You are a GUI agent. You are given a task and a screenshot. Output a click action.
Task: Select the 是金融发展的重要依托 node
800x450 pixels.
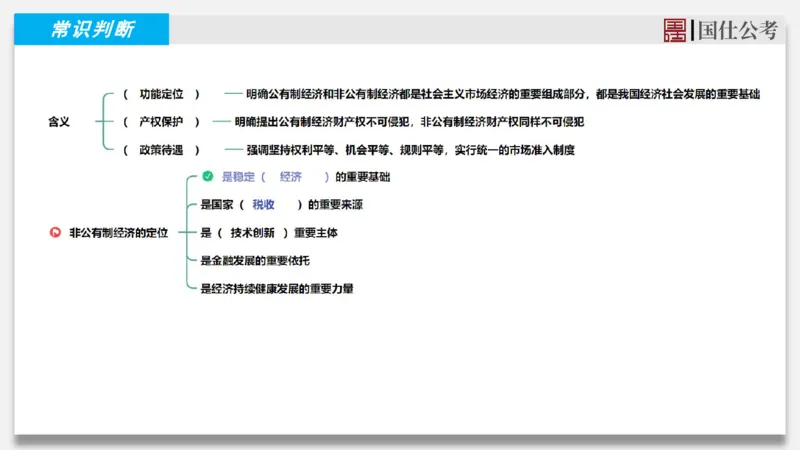coord(255,261)
